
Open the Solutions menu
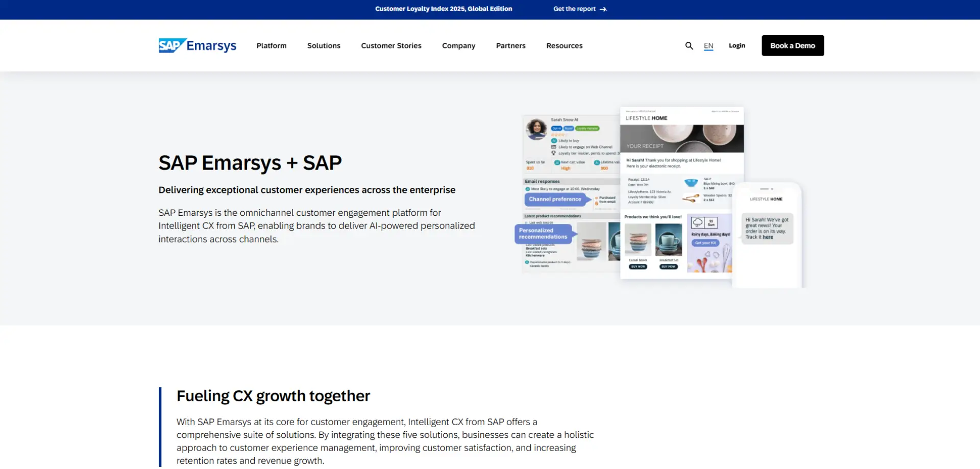point(324,45)
